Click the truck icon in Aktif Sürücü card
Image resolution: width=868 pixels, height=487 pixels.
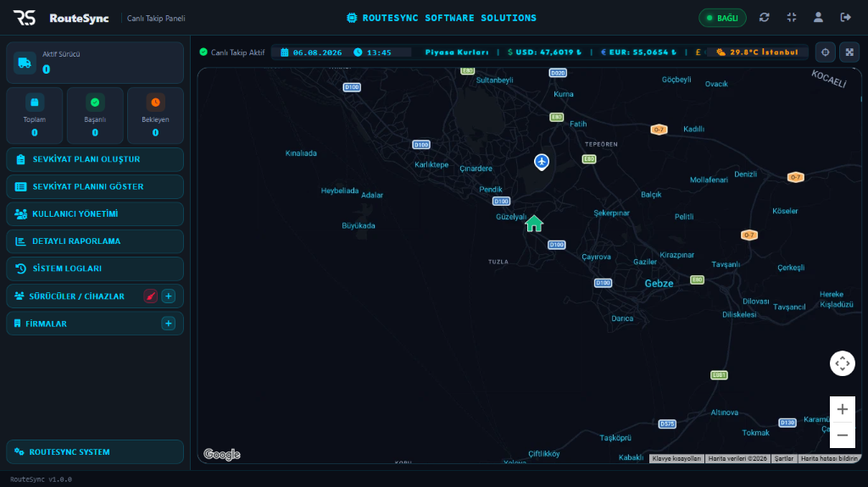click(25, 63)
